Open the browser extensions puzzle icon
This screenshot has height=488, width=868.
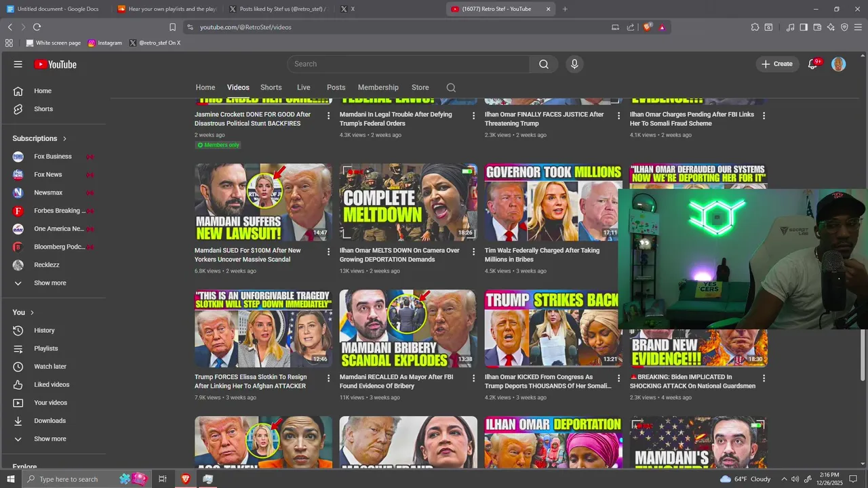[755, 27]
